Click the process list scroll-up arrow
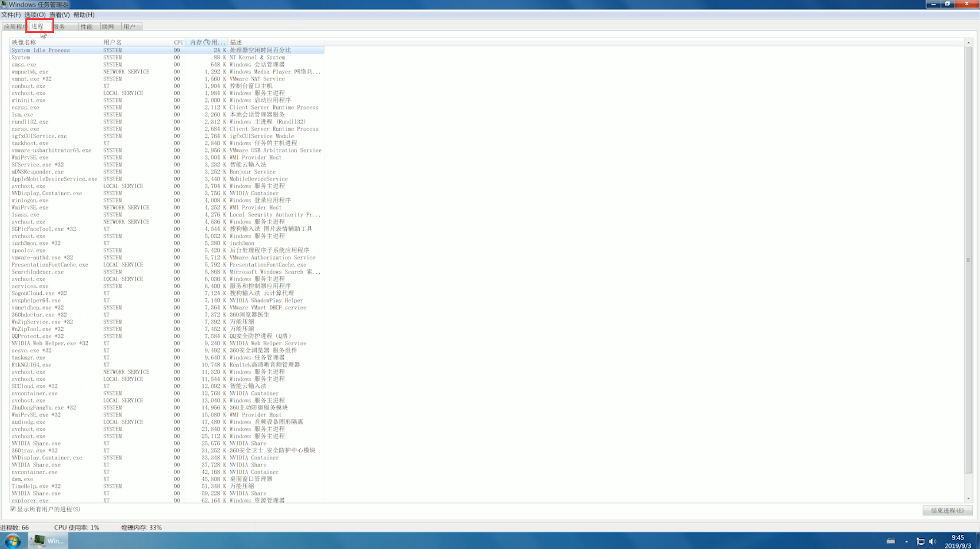 pyautogui.click(x=968, y=42)
